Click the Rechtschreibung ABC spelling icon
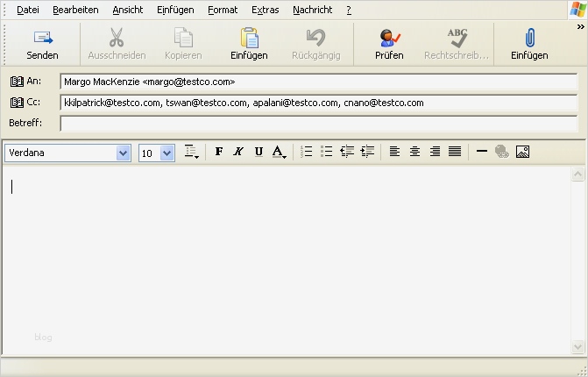Viewport: 588px width, 377px height. click(x=457, y=38)
